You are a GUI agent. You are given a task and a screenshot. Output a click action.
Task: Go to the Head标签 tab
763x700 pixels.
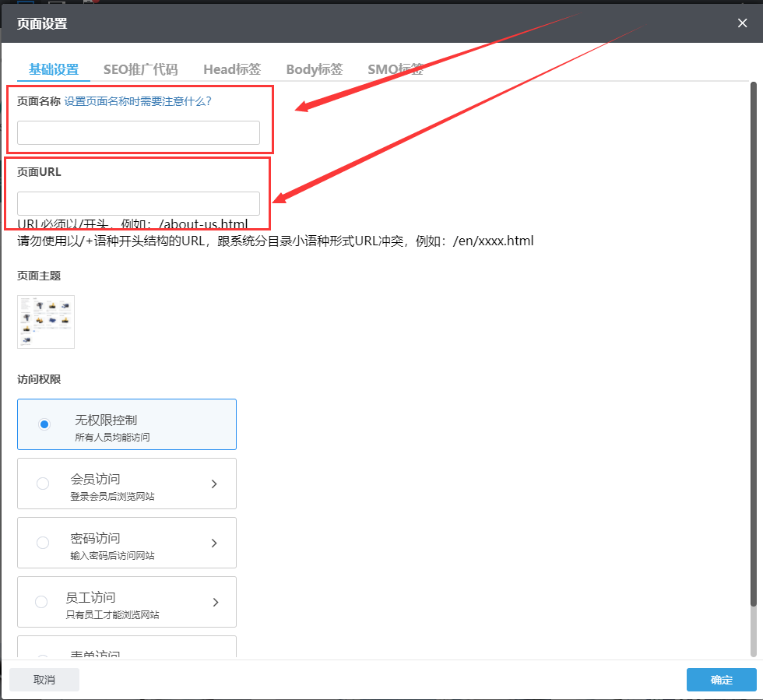pos(232,69)
